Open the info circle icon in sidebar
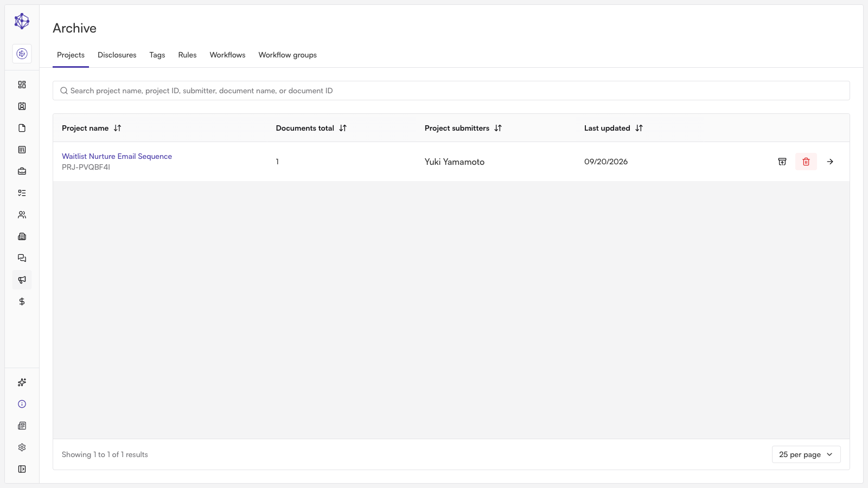The height and width of the screenshot is (488, 868). [x=22, y=404]
